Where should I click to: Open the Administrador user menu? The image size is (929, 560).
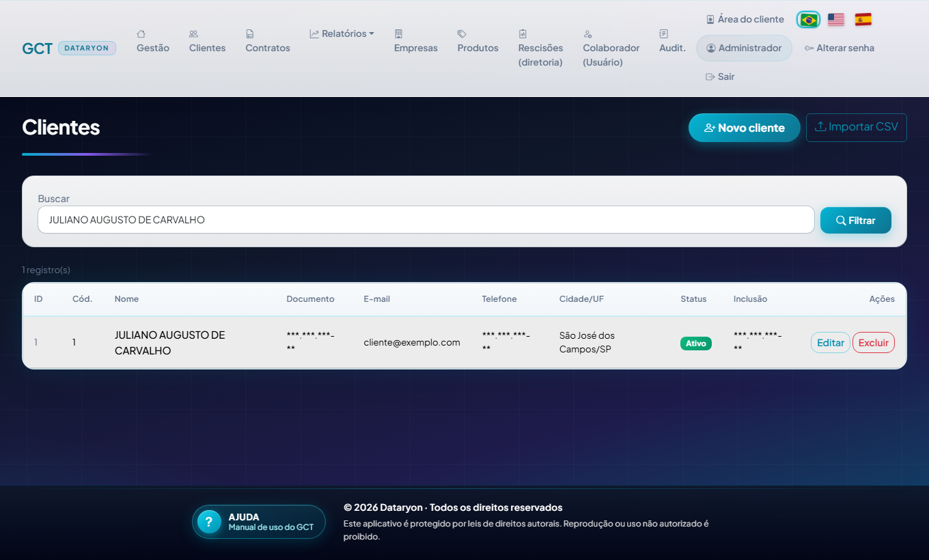point(744,48)
